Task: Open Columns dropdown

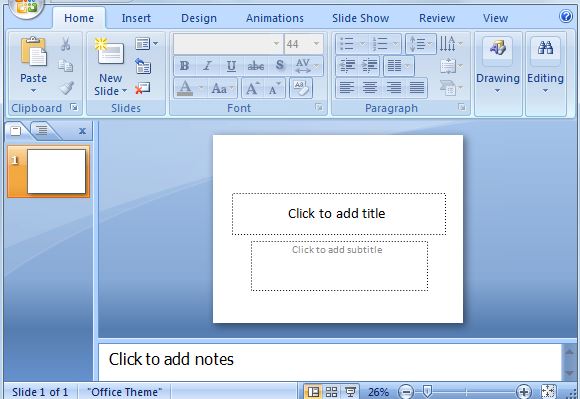Action: 398,66
